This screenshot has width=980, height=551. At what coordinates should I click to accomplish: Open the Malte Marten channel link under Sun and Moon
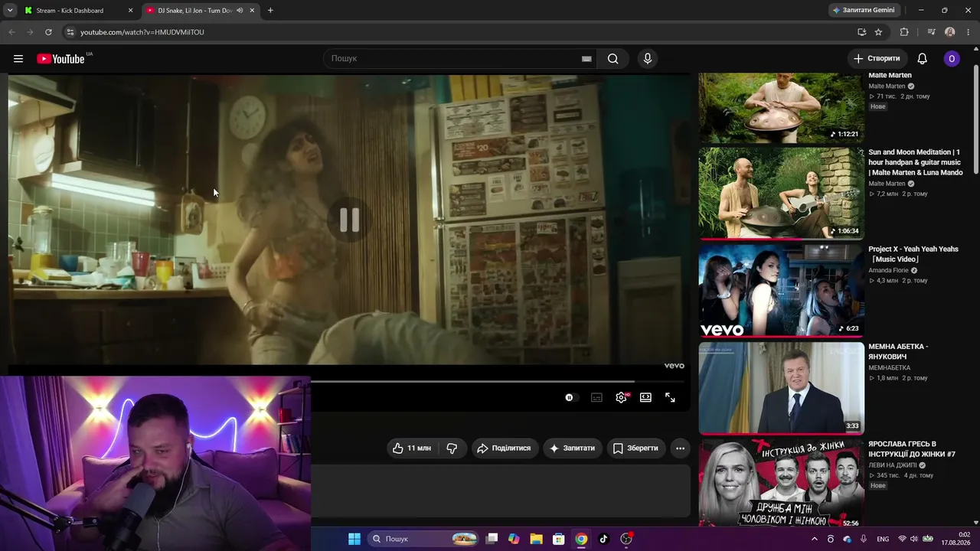click(x=887, y=184)
